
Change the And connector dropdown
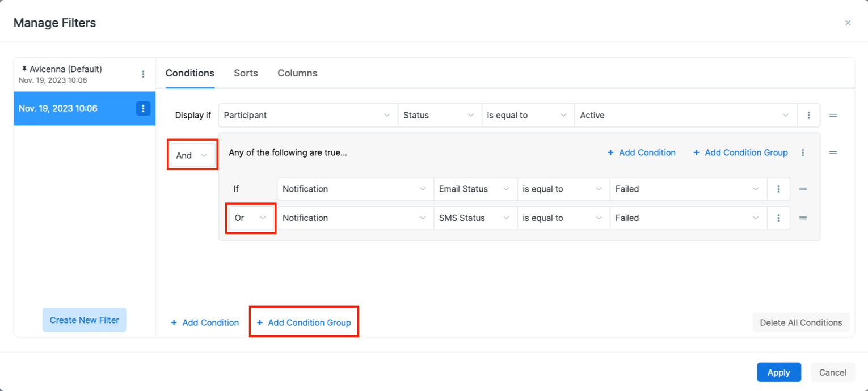tap(192, 155)
